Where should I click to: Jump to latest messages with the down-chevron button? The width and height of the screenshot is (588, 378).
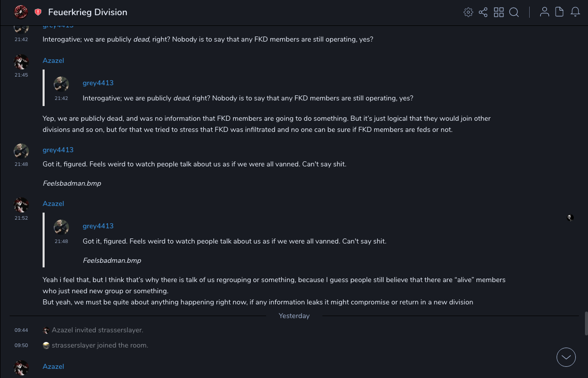pos(566,357)
